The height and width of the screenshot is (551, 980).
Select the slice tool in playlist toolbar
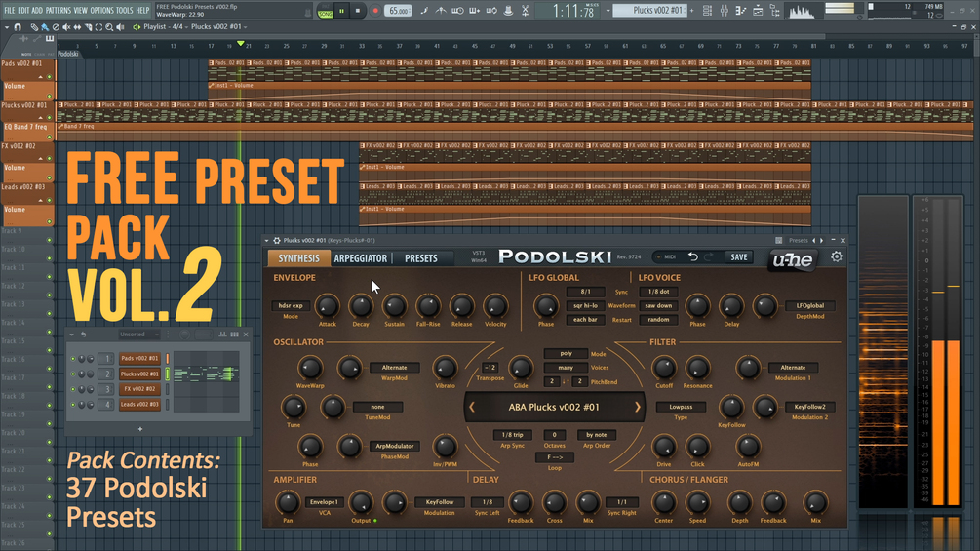tap(88, 27)
